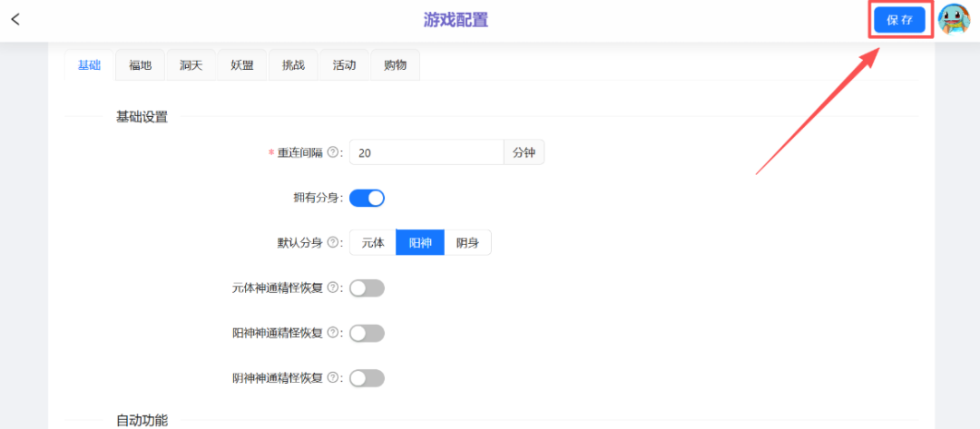Select 阴身 as default avatar

467,242
